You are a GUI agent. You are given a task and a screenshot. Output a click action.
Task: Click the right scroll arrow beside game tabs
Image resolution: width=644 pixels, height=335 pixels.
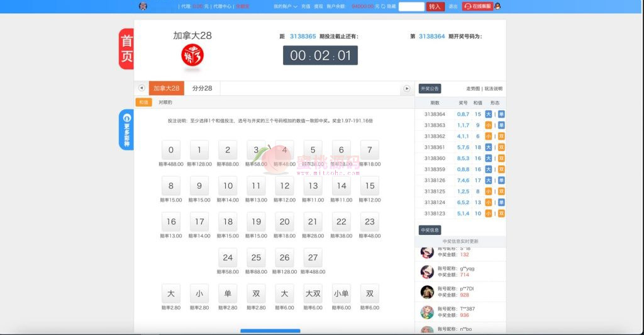(406, 89)
